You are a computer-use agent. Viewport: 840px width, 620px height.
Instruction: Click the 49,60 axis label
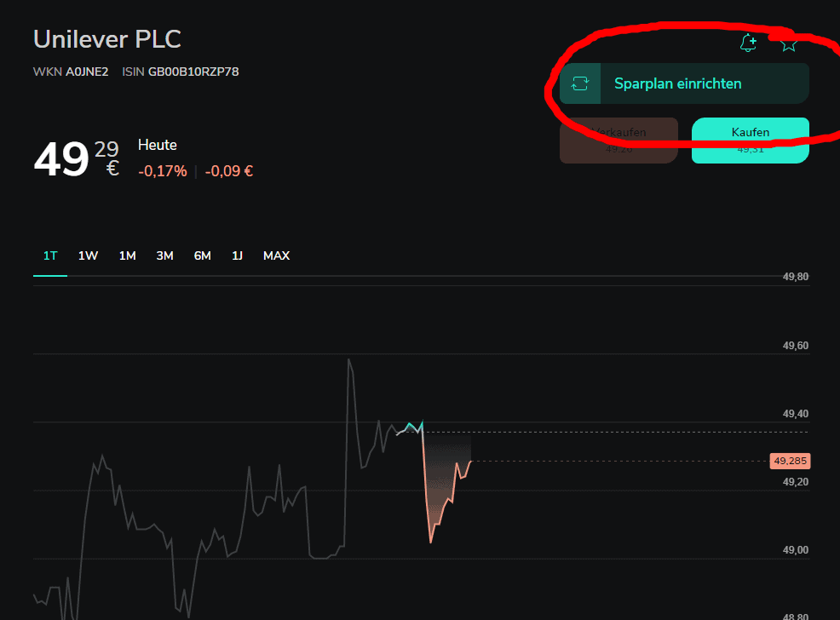tap(796, 346)
